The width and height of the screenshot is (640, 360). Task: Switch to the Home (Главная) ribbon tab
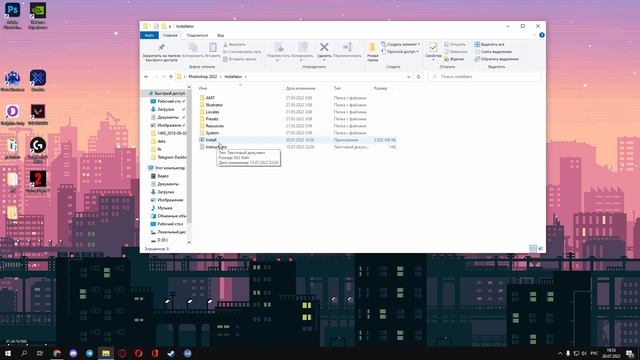170,35
